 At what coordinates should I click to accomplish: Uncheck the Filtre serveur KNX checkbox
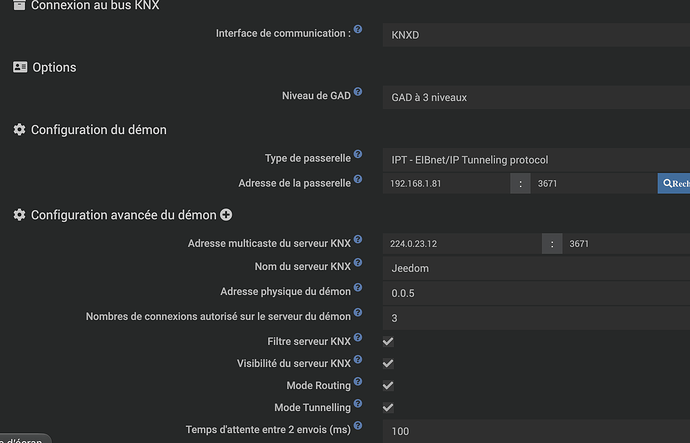coord(388,341)
